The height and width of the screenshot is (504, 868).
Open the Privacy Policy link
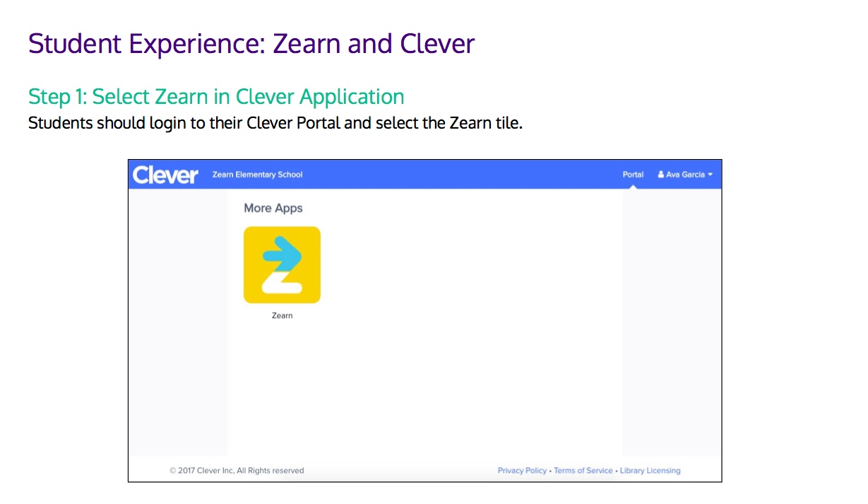pos(522,471)
